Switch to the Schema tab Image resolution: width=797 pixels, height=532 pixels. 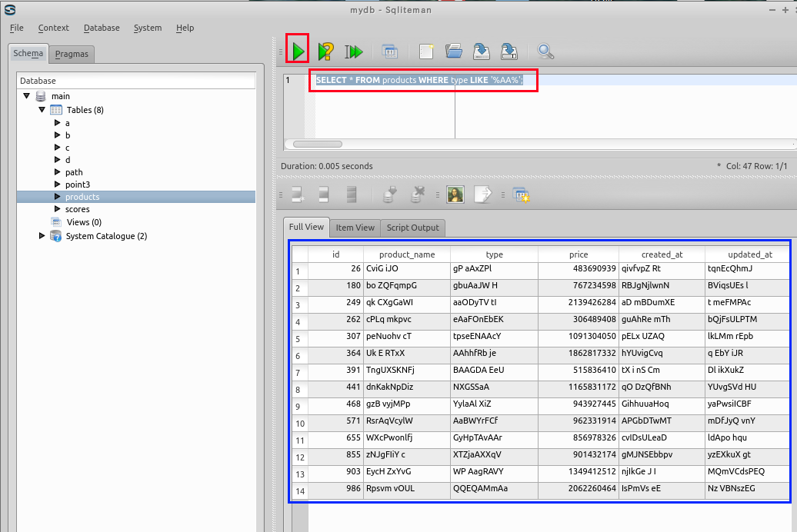click(28, 53)
